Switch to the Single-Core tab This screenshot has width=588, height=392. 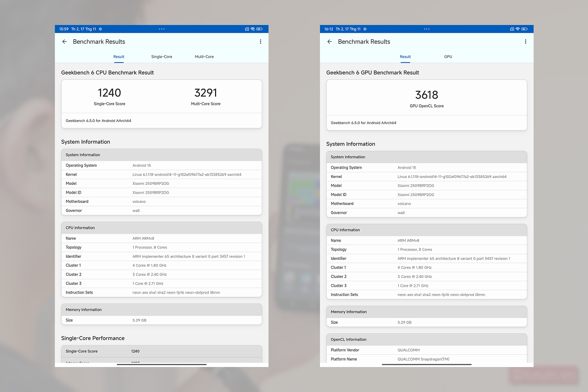pos(162,56)
